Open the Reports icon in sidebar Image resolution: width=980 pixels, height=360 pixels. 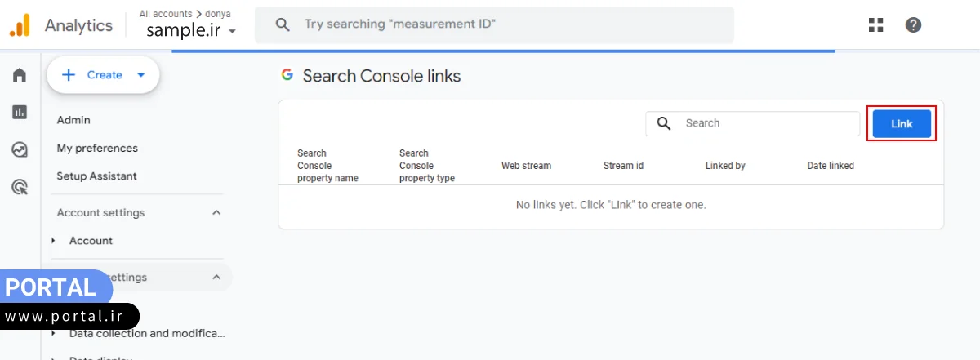tap(20, 113)
